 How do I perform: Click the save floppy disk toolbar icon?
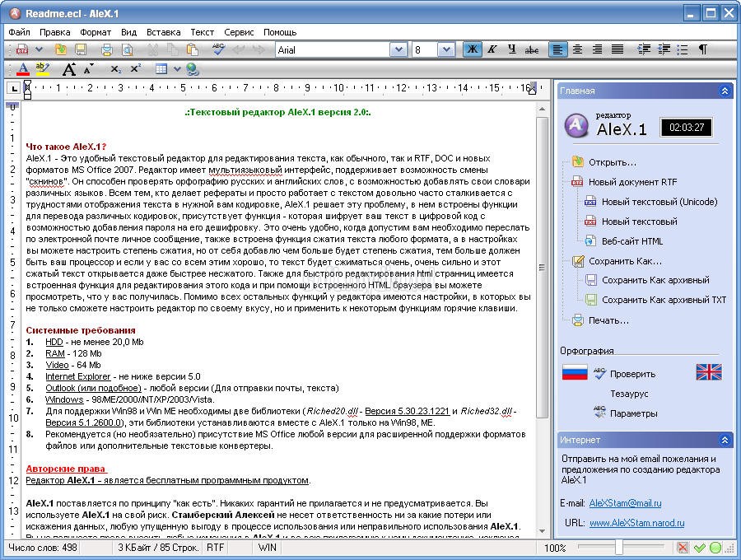pyautogui.click(x=81, y=49)
